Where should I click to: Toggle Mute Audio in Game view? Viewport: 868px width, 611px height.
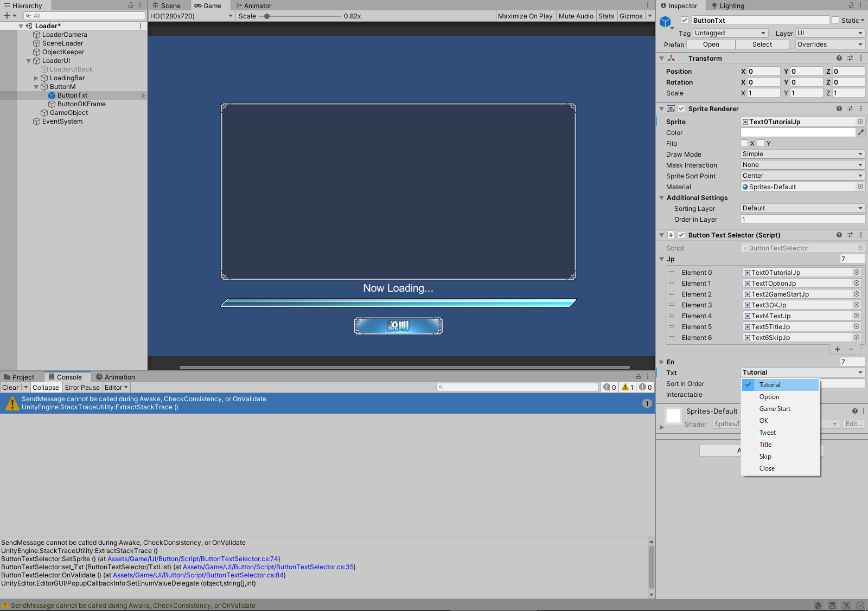576,16
